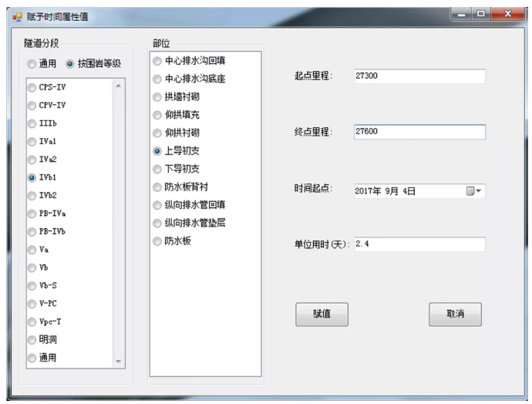Choose Vpc-T rock grade
This screenshot has height=404, width=532.
32,322
